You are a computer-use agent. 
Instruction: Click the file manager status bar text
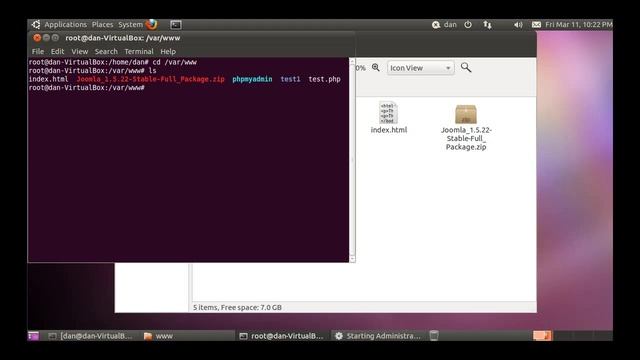237,307
